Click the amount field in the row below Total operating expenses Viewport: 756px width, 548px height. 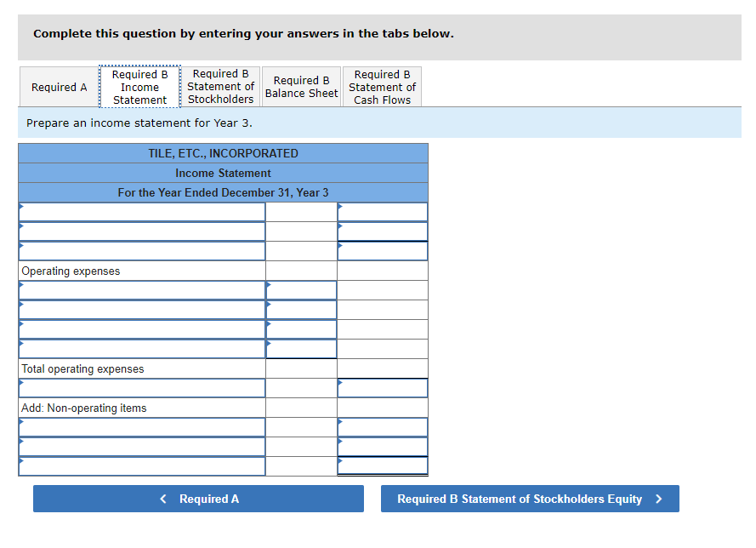[x=383, y=388]
